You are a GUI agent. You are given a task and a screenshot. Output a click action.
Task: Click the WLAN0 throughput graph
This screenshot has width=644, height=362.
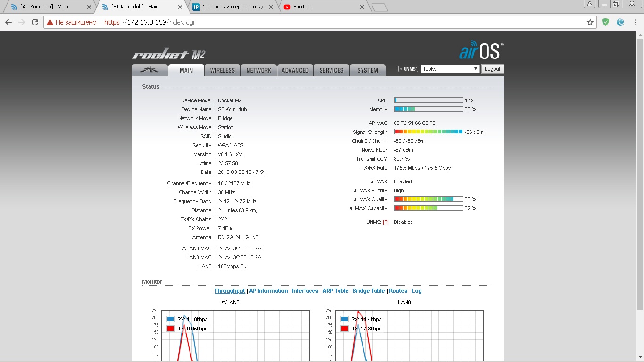pos(235,336)
